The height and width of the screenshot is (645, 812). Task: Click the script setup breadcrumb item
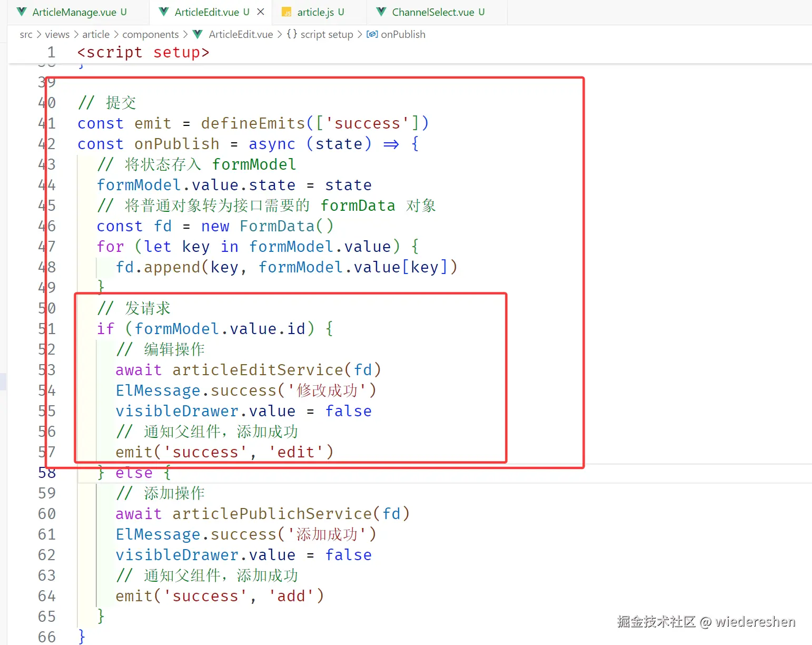(x=326, y=34)
